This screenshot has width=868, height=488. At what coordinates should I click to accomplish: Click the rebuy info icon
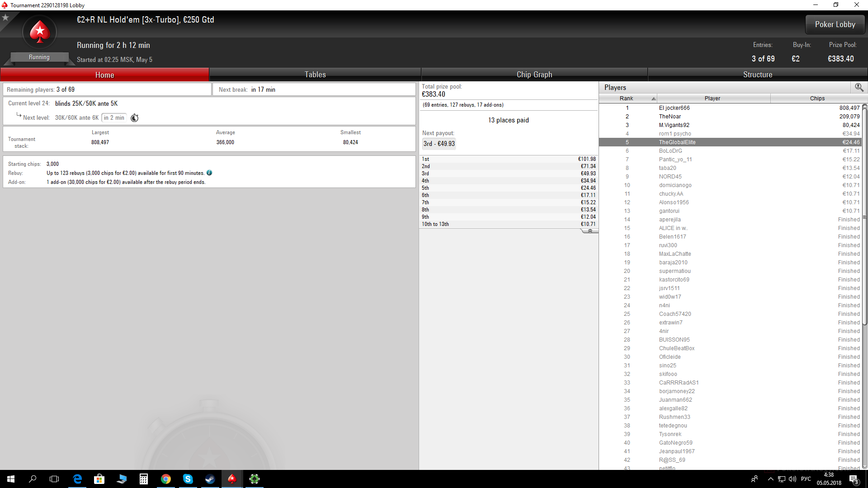pos(209,173)
